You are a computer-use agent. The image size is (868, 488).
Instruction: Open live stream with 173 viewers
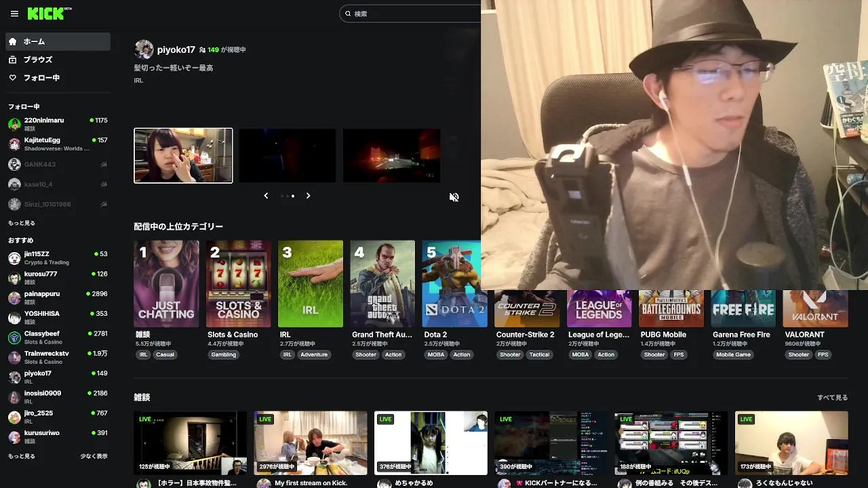click(791, 443)
